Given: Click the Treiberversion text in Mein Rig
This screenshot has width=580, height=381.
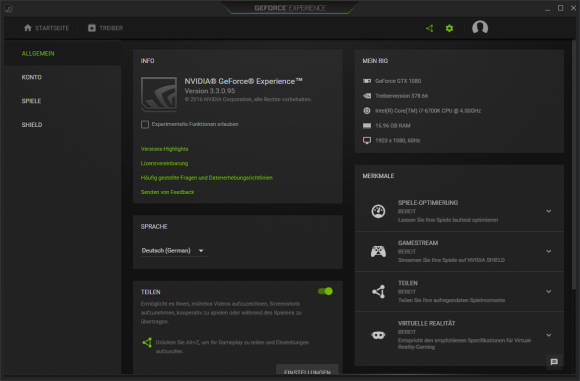Looking at the screenshot, I should point(402,96).
